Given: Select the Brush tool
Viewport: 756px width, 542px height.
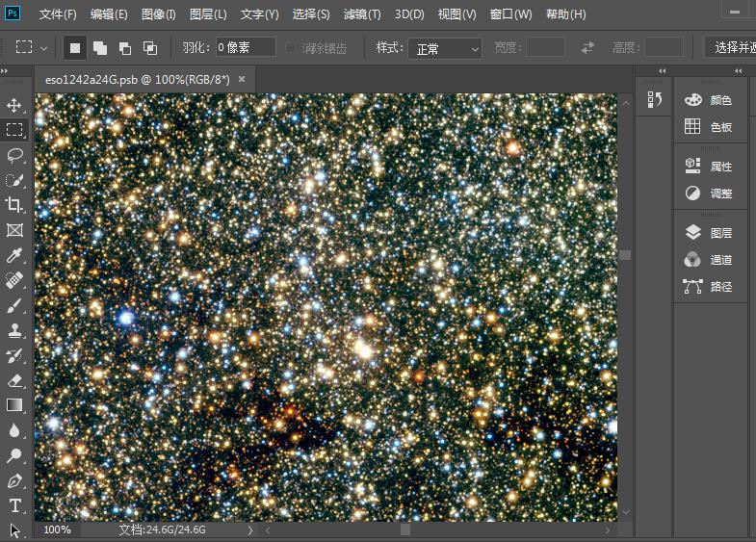Looking at the screenshot, I should click(14, 305).
